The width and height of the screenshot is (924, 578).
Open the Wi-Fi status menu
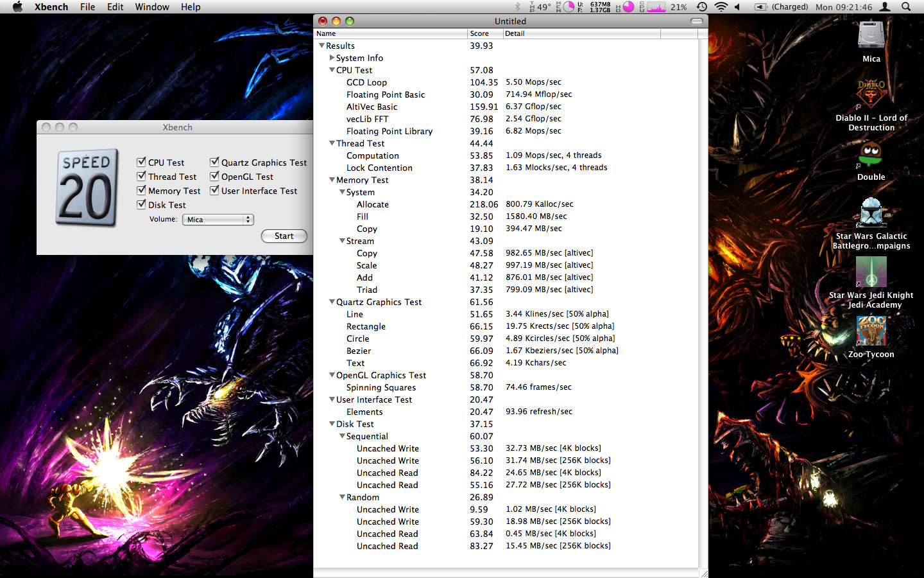coord(721,6)
